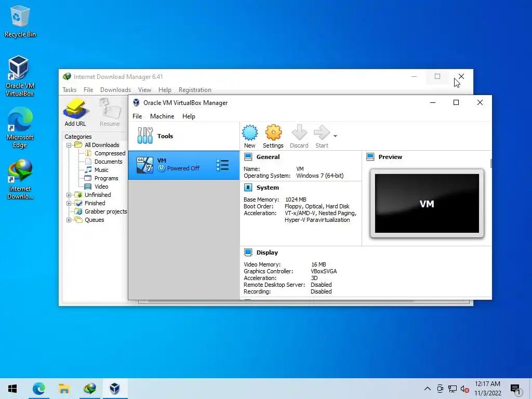
Task: Click the Preview section icon
Action: 370,157
